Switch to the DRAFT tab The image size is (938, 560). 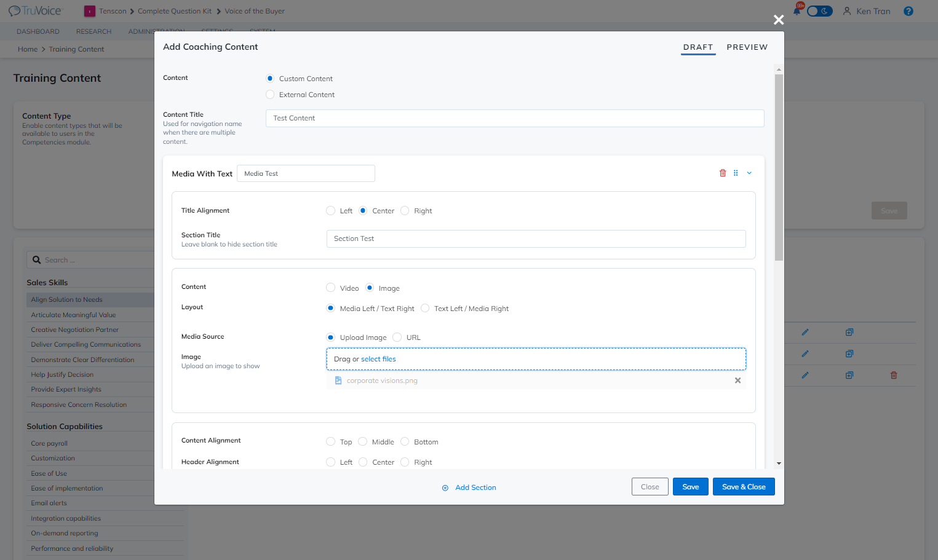pos(698,47)
